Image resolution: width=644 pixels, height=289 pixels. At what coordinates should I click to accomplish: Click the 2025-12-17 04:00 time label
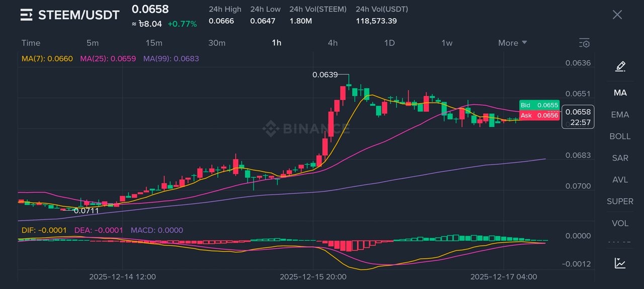(504, 276)
